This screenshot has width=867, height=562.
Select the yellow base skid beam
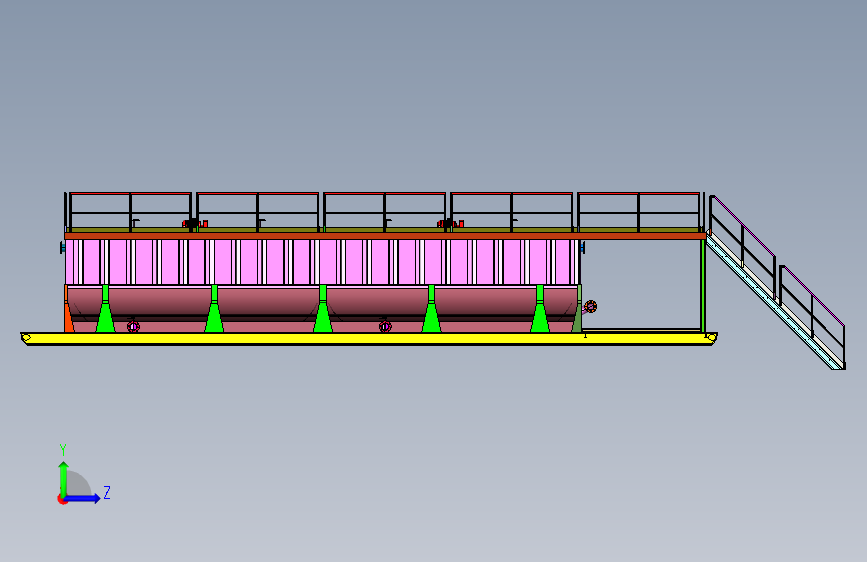click(x=369, y=339)
